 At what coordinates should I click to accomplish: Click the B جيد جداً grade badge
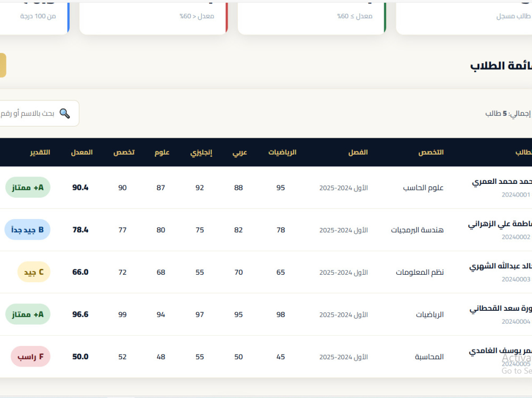tap(28, 230)
